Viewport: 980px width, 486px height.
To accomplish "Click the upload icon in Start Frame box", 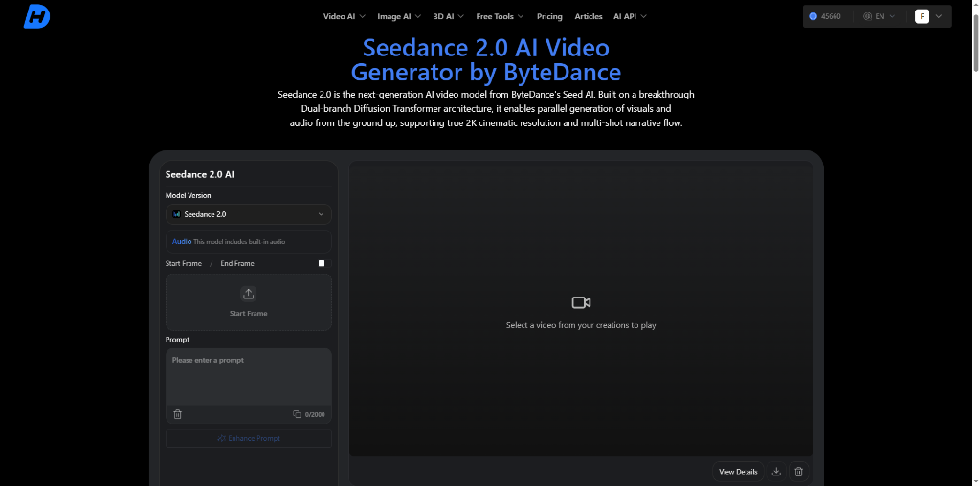I will (x=248, y=294).
